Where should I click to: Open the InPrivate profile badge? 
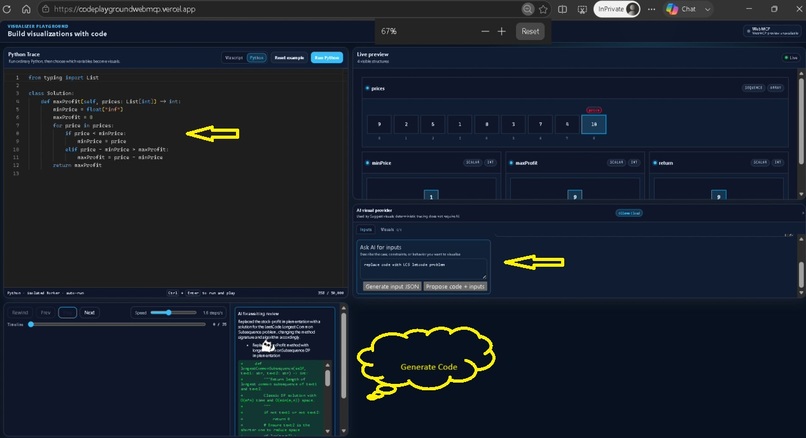tap(617, 9)
